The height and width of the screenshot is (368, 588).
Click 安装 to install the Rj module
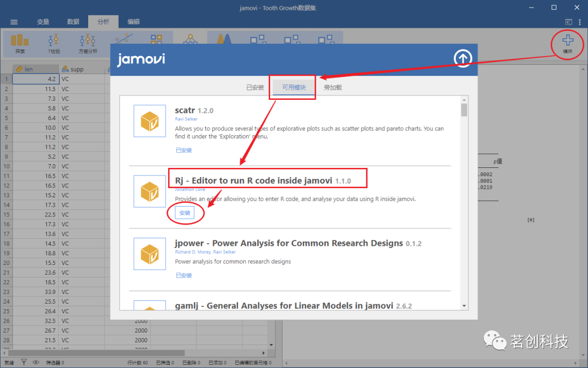(x=185, y=214)
